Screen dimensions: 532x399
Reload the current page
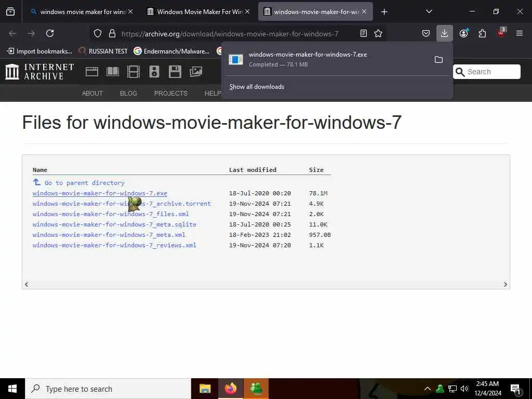(50, 33)
